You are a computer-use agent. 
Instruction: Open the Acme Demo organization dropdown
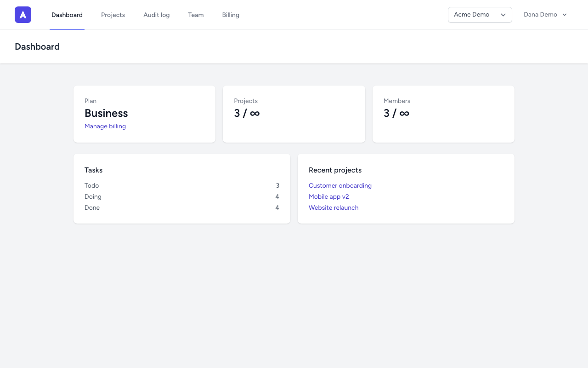click(x=480, y=15)
